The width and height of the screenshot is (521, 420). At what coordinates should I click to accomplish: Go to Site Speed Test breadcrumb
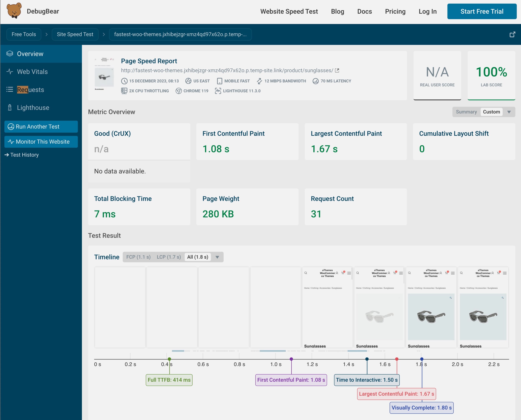point(75,34)
